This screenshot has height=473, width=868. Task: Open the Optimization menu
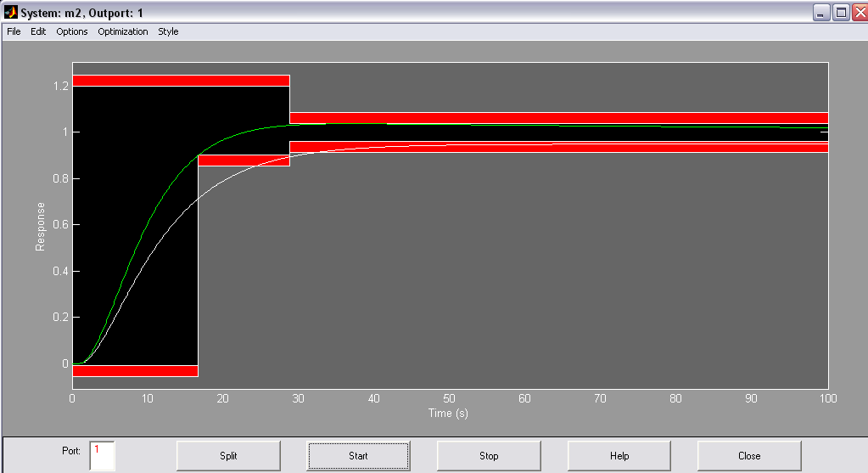point(123,31)
